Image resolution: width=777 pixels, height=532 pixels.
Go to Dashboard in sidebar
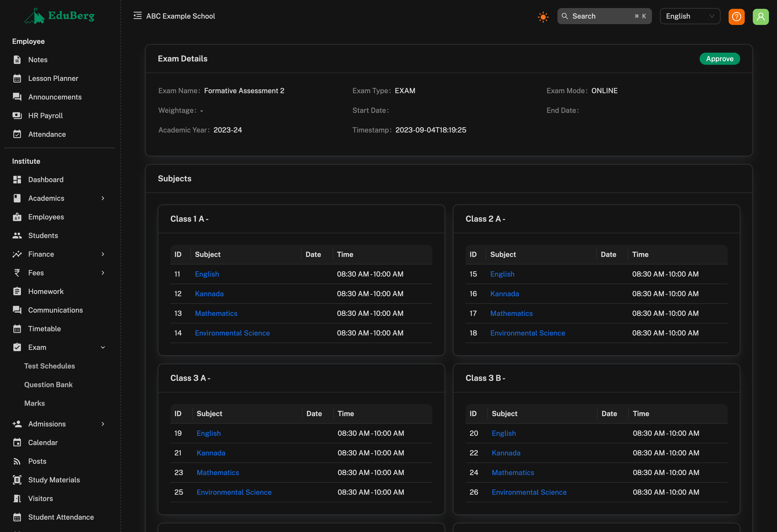point(46,180)
